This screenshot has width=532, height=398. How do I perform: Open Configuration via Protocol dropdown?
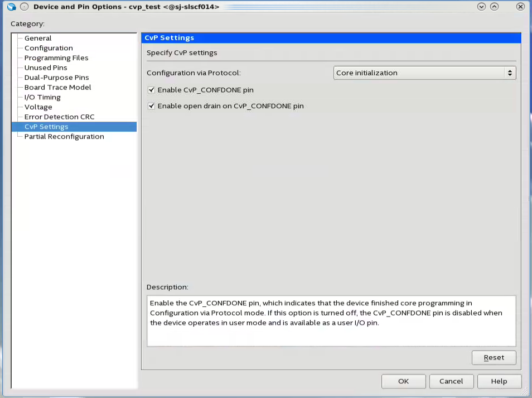(x=424, y=73)
